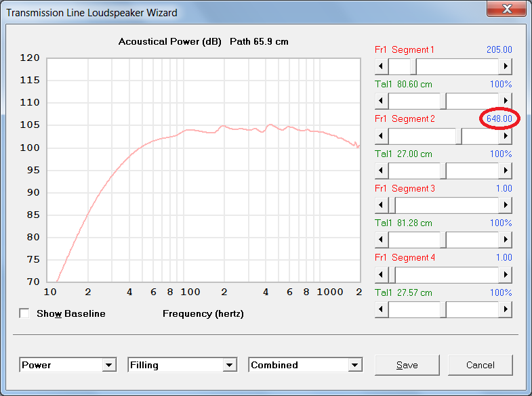Enable the Show Baseline checkbox
The image size is (532, 396).
tap(24, 313)
